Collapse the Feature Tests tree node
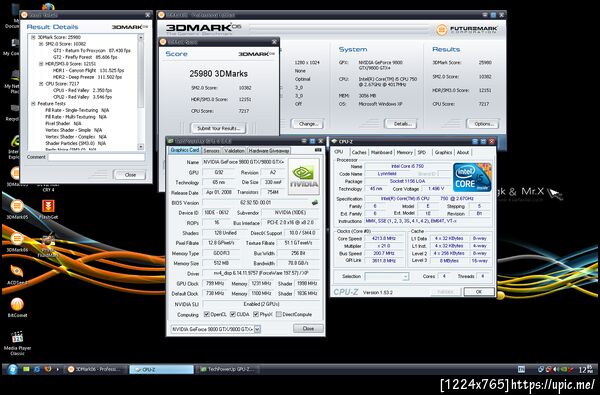This screenshot has width=600, height=395. pos(33,104)
